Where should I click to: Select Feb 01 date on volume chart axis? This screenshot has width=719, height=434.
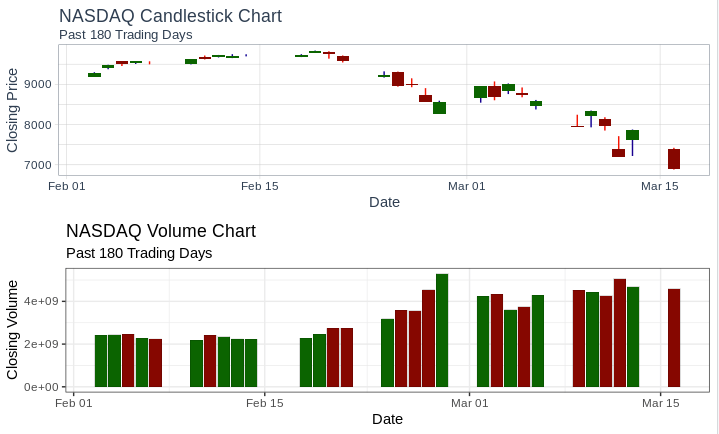coord(74,403)
